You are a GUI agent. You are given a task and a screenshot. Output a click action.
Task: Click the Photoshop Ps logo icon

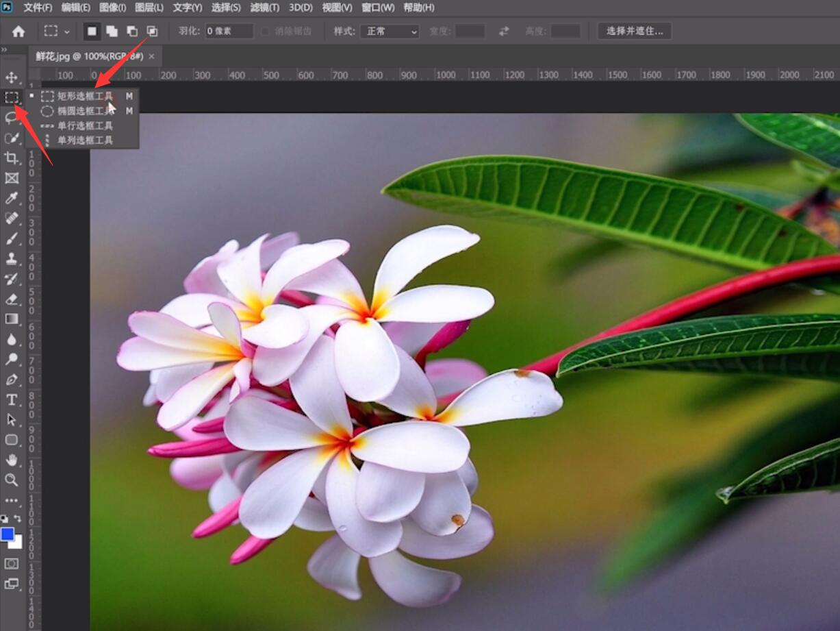[x=7, y=7]
